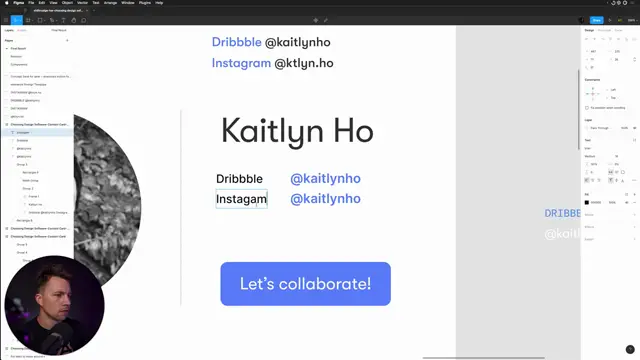Open the Edit menu
This screenshot has width=640, height=360.
click(x=42, y=2)
